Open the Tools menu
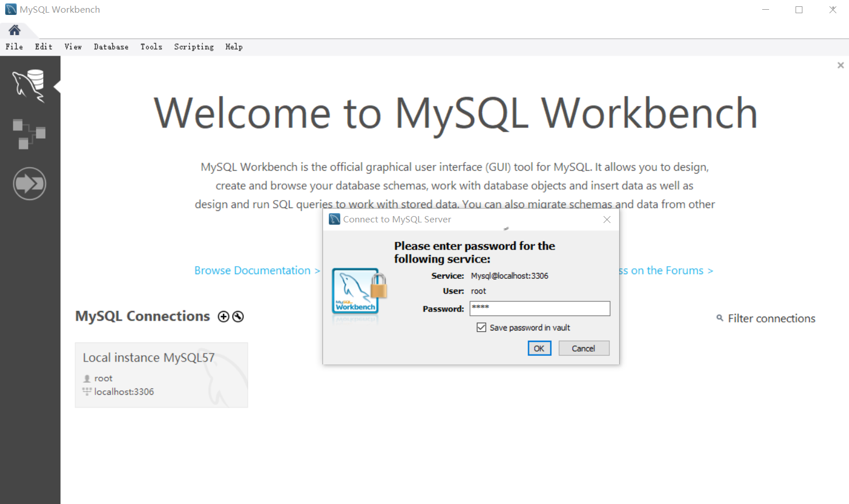 coord(151,47)
